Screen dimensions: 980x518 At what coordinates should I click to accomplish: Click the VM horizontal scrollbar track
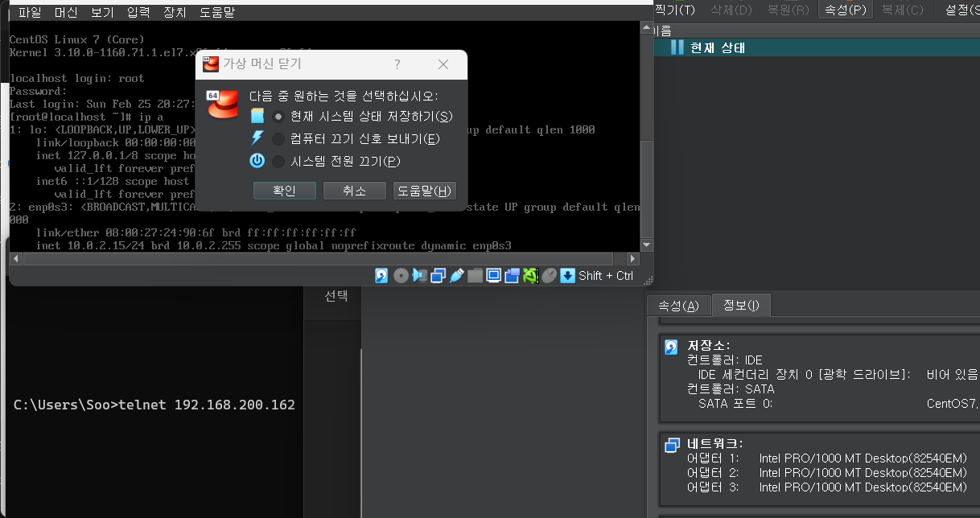pyautogui.click(x=324, y=259)
